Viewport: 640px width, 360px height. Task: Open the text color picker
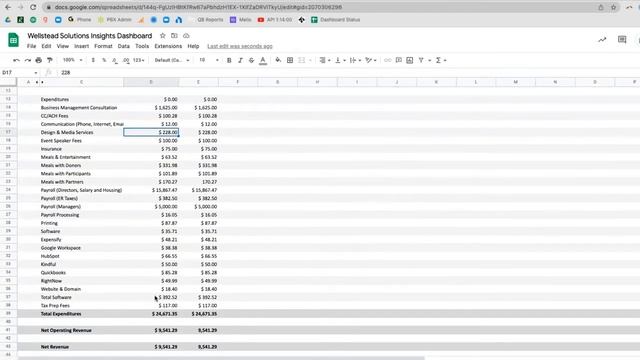[x=263, y=60]
